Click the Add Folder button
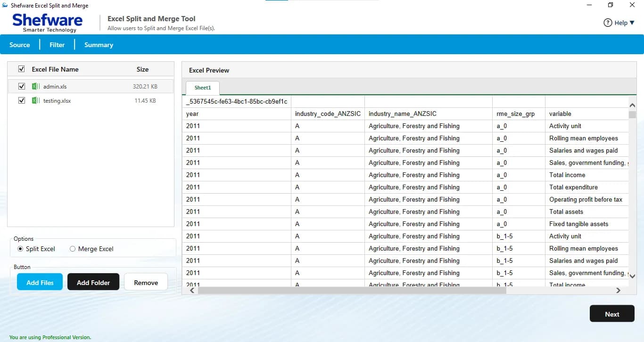 [93, 283]
